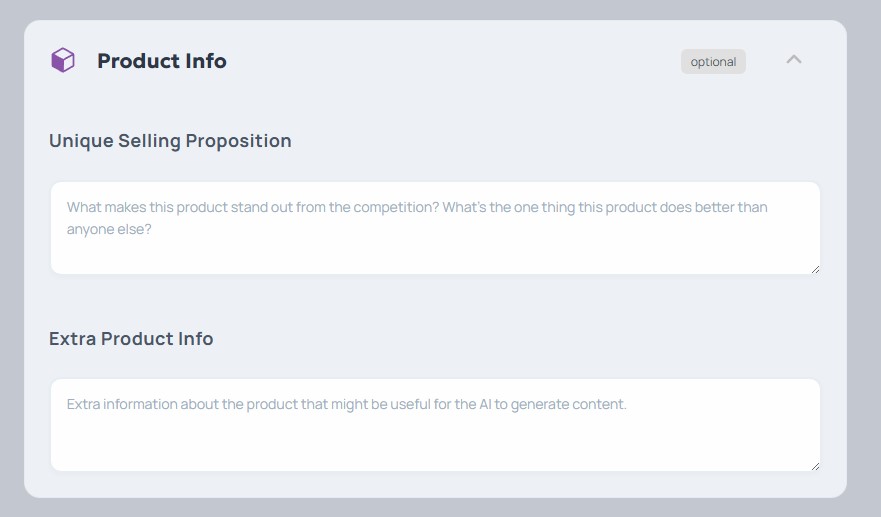The width and height of the screenshot is (881, 517).
Task: Click empty header space left of the optional badge
Action: [450, 61]
